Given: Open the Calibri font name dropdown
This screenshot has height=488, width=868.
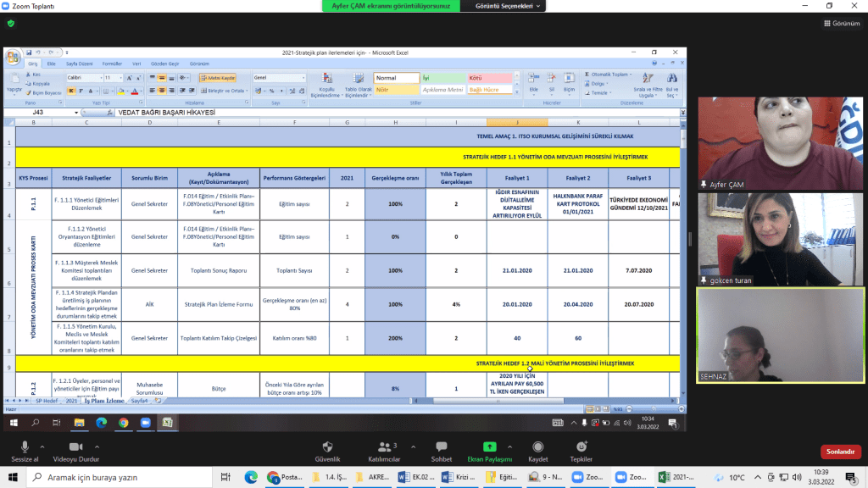Looking at the screenshot, I should click(85, 77).
